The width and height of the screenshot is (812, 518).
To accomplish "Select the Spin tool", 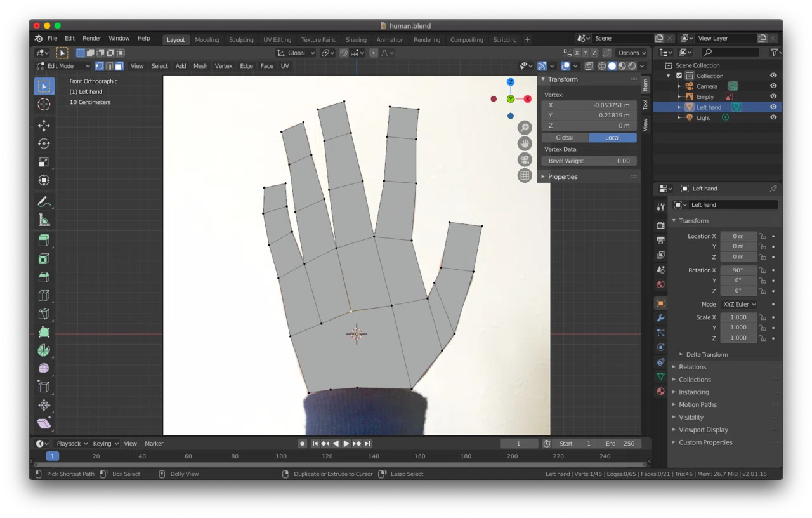I will [44, 350].
